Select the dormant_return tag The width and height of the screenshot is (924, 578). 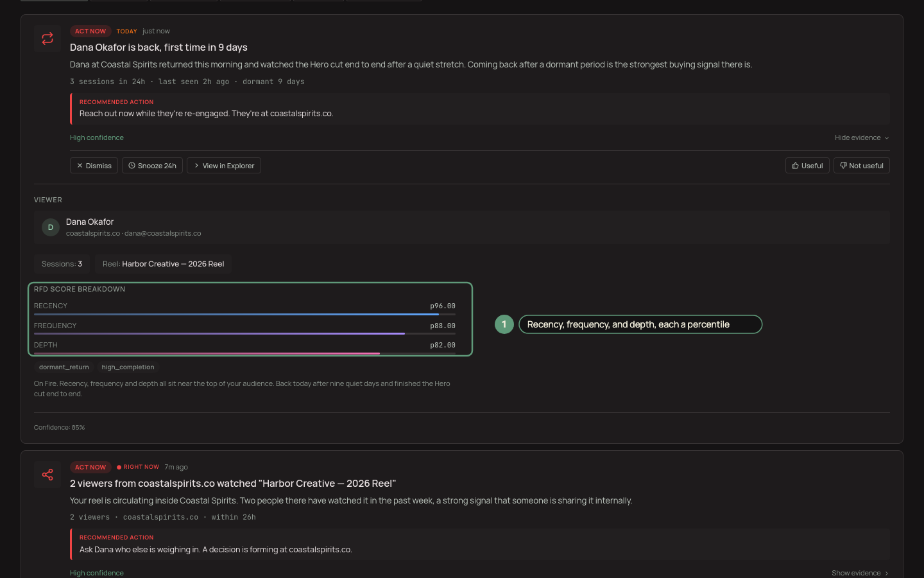[x=64, y=367]
